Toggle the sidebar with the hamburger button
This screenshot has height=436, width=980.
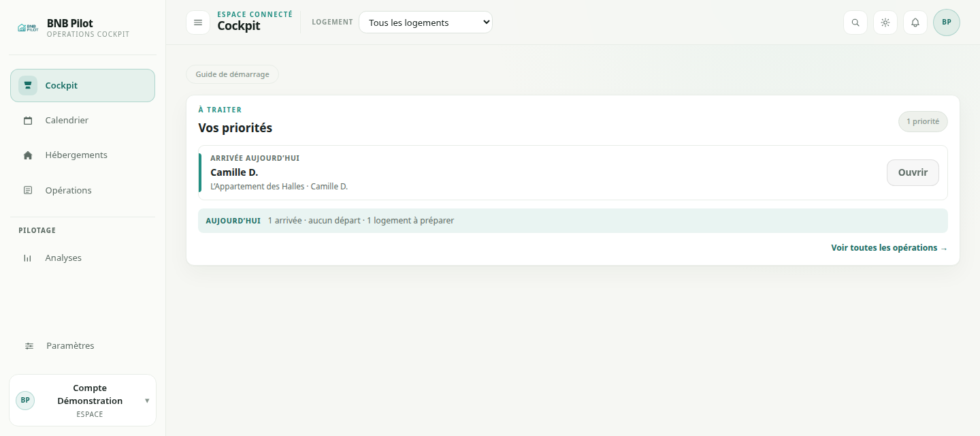(198, 22)
